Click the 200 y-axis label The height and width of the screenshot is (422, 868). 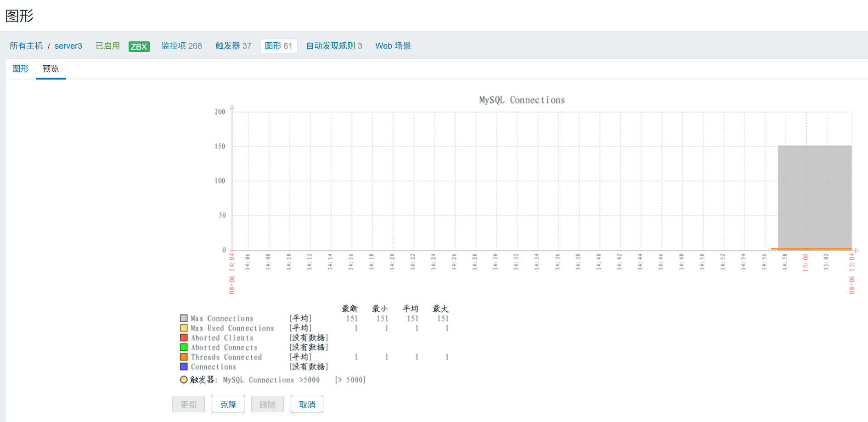220,112
